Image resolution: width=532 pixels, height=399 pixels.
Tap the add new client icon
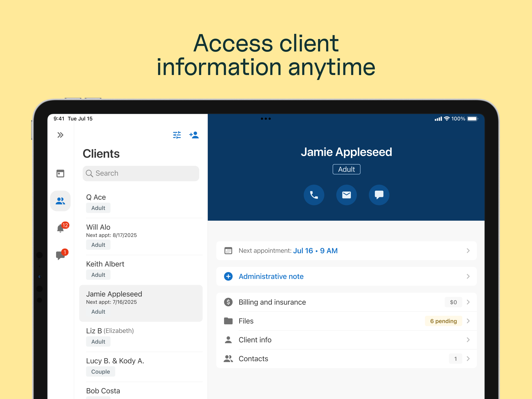tap(194, 135)
